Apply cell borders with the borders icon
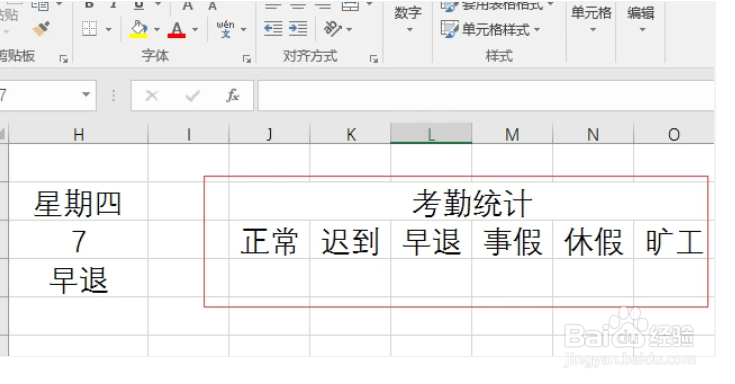 click(90, 29)
